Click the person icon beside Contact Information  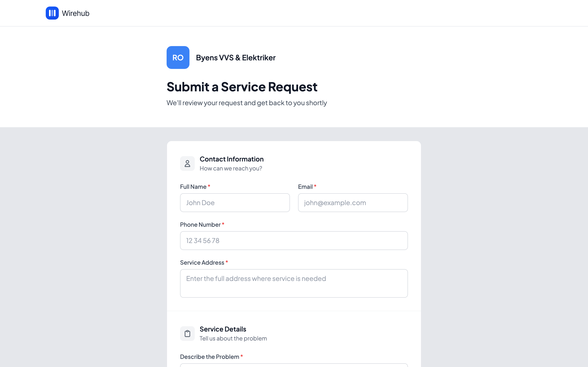(187, 164)
